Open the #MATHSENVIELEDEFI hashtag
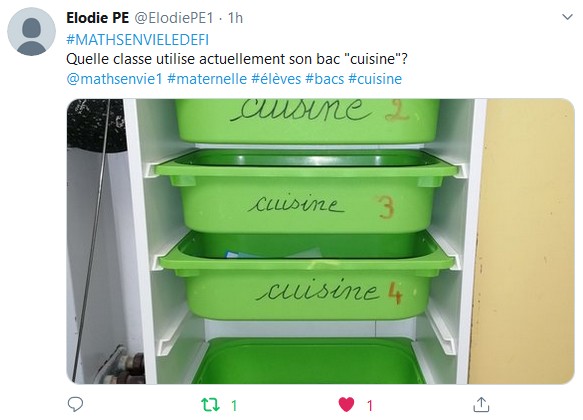Viewport: 583px width, 420px height. (x=138, y=40)
